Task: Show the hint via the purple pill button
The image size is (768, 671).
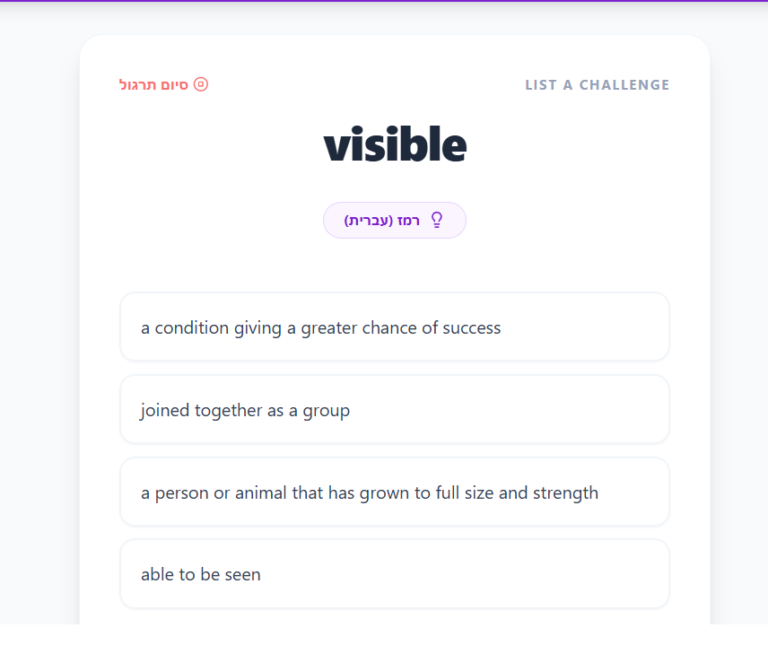Action: [394, 220]
